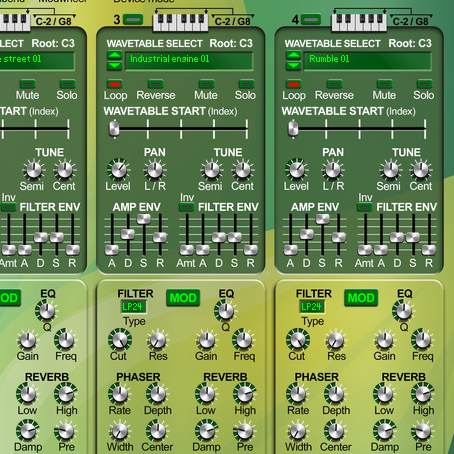Click the EQ Q knob in layer 4

pyautogui.click(x=404, y=311)
